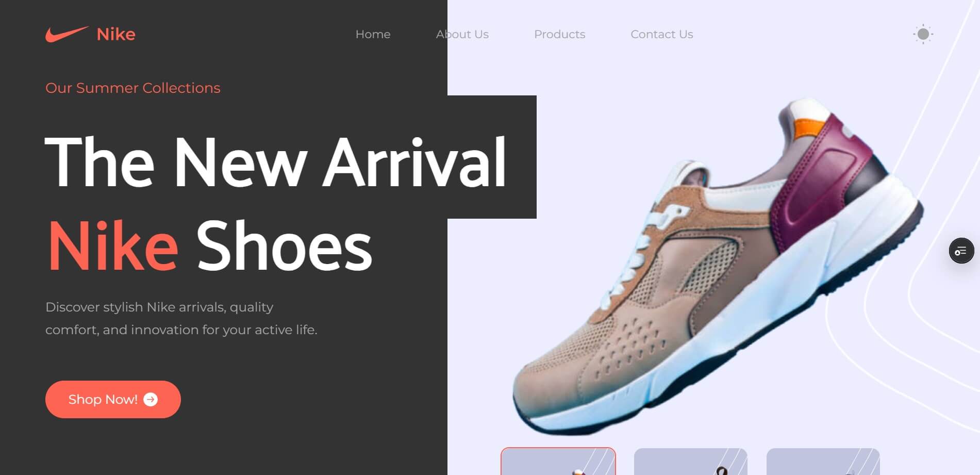The width and height of the screenshot is (980, 475).
Task: Click The New Arrival headline
Action: (276, 162)
